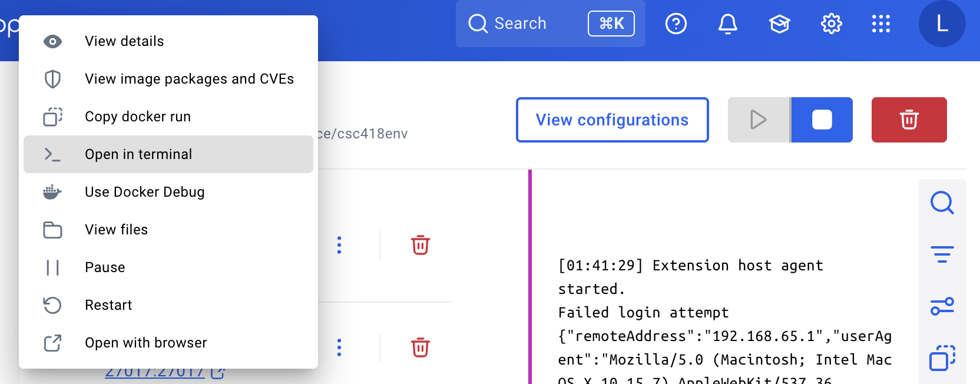This screenshot has width=980, height=384.
Task: Expand upper row three-dot actions menu
Action: pos(339,245)
